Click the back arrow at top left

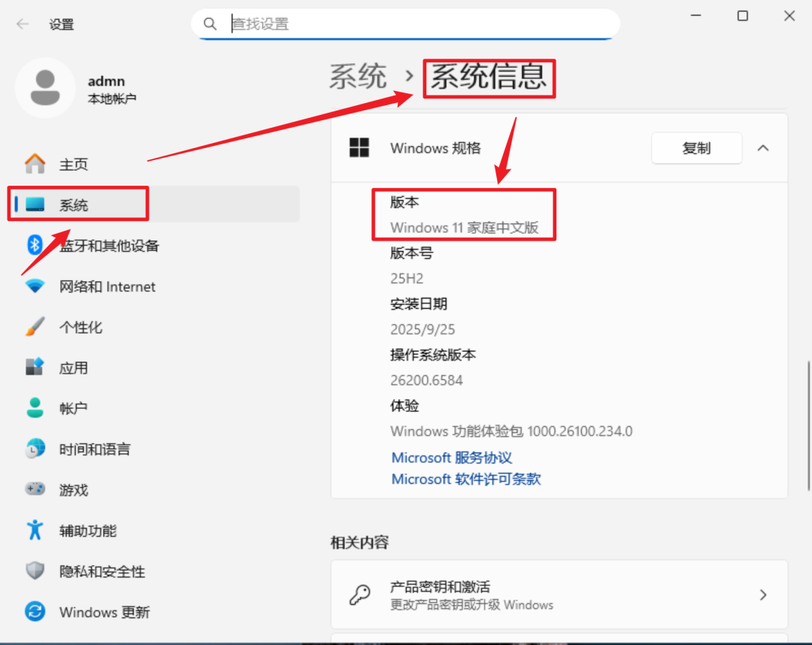click(23, 24)
